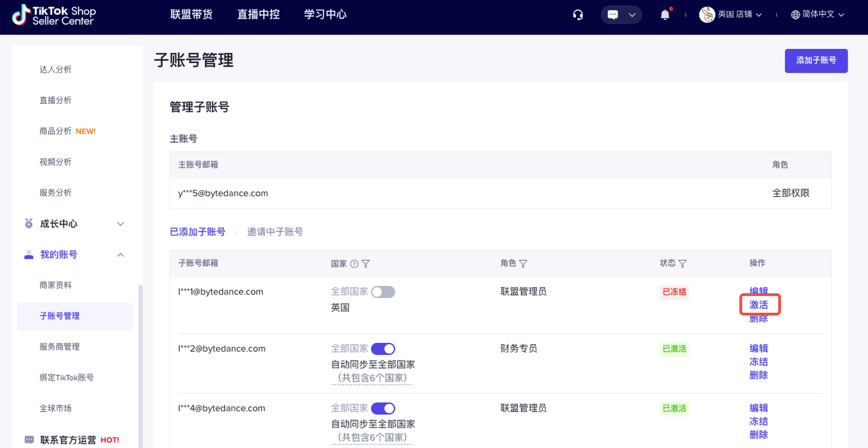
Task: Click the role column filter icon
Action: (523, 263)
